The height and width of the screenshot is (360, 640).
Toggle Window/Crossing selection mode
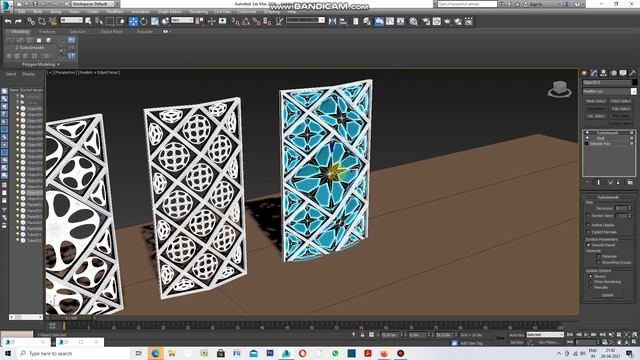pos(121,21)
